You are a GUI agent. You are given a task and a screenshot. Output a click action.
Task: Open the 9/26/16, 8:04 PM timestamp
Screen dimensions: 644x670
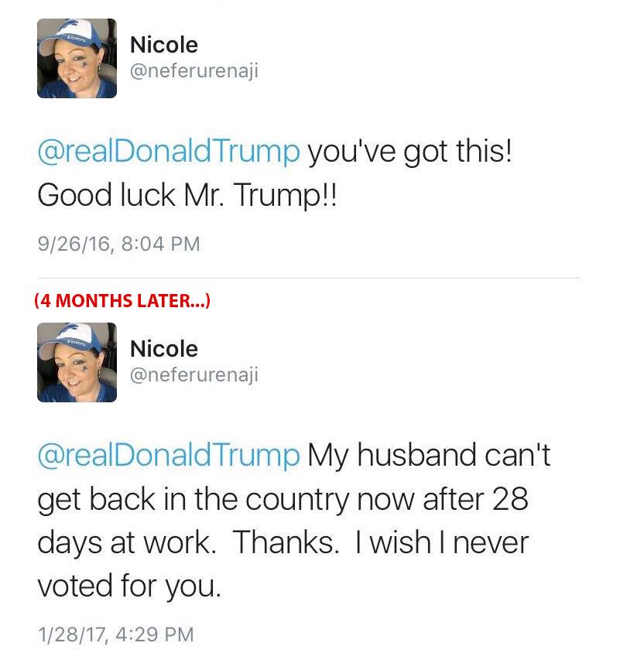(118, 244)
